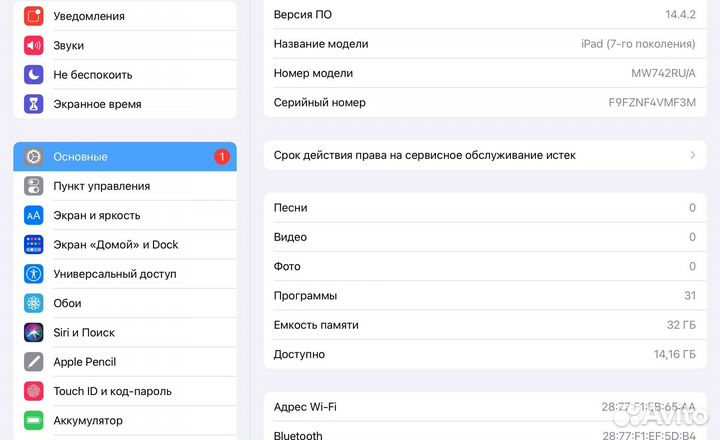Image resolution: width=720 pixels, height=440 pixels.
Task: Open Не беспокоить settings
Action: (x=125, y=75)
